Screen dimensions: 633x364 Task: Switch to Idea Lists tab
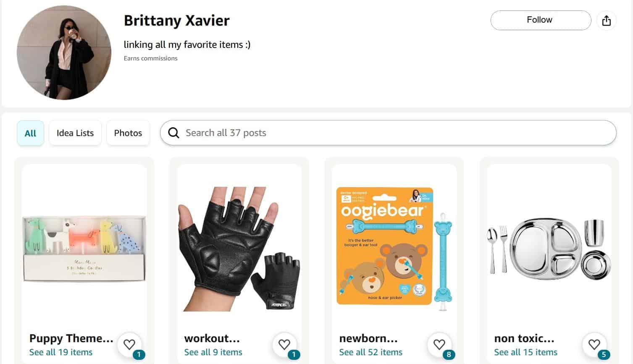[75, 133]
